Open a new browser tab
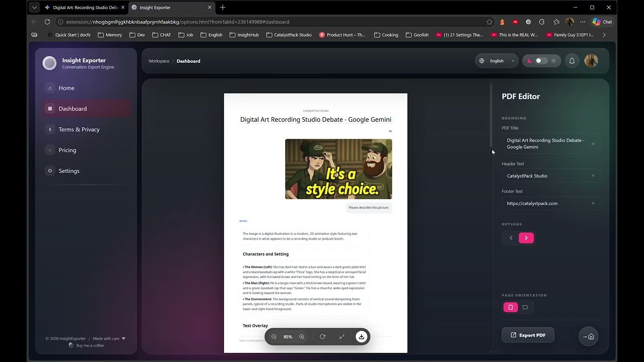Image resolution: width=644 pixels, height=362 pixels. (x=223, y=8)
